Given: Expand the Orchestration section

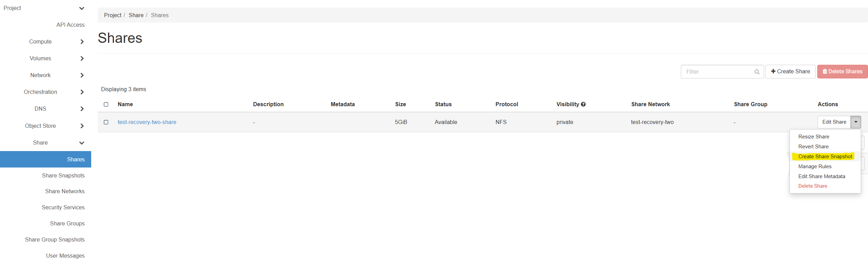Looking at the screenshot, I should pyautogui.click(x=82, y=92).
